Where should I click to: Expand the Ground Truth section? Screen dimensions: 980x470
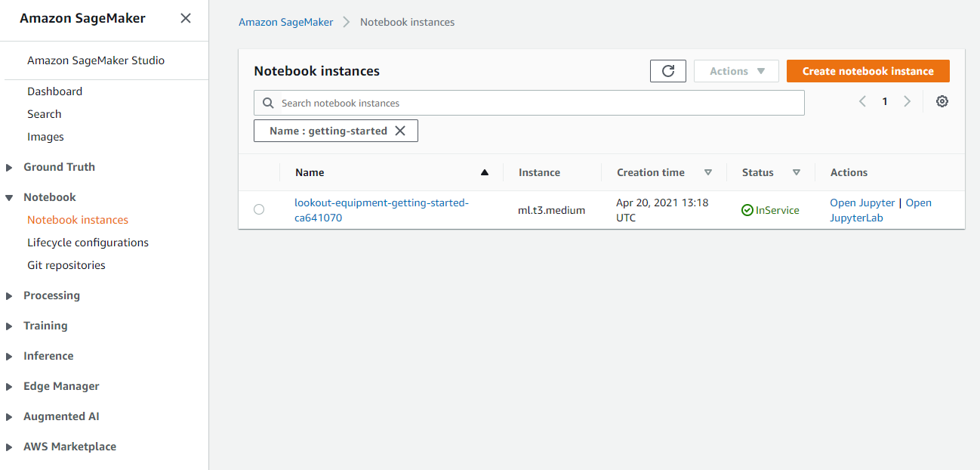[x=9, y=167]
